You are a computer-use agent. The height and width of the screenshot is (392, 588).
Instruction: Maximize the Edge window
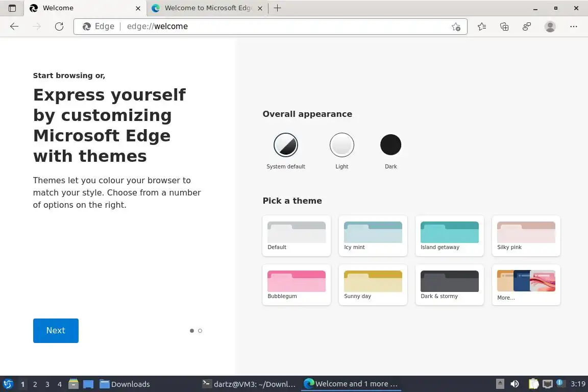(556, 8)
